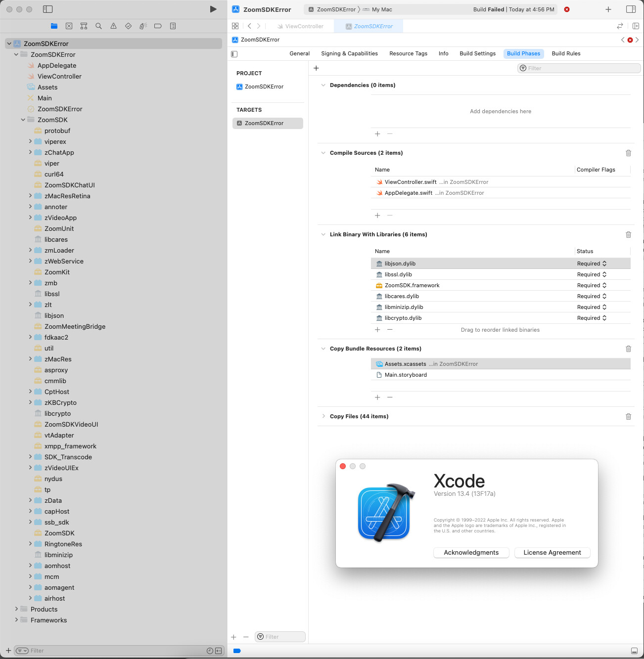Delete the Compile Sources phase with trash icon
This screenshot has width=644, height=659.
(x=628, y=153)
